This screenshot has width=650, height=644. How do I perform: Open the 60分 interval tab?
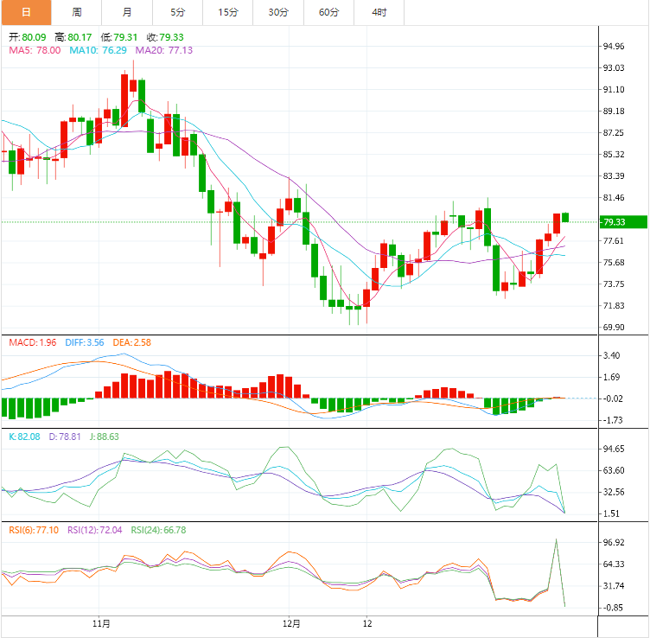pos(329,12)
